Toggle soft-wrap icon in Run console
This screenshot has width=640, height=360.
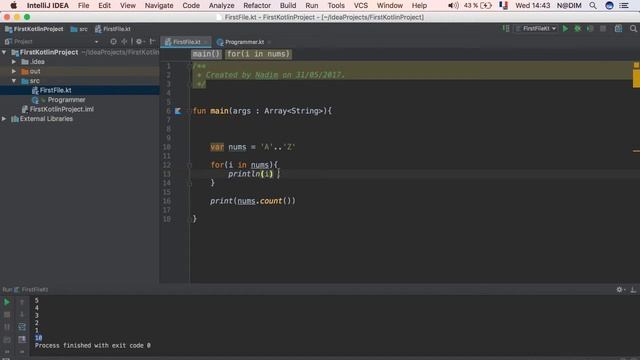[x=22, y=327]
